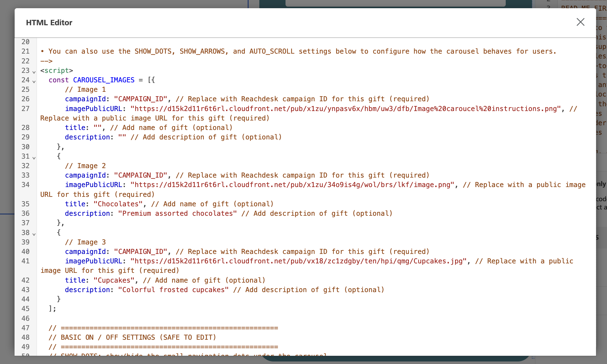The height and width of the screenshot is (364, 607).
Task: Click the "// Image 3" comment
Action: (85, 242)
